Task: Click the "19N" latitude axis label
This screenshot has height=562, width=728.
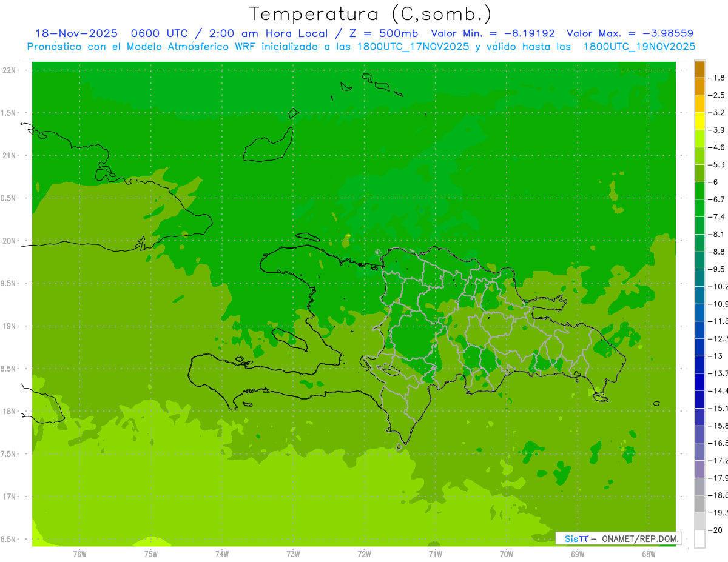Action: (x=10, y=326)
